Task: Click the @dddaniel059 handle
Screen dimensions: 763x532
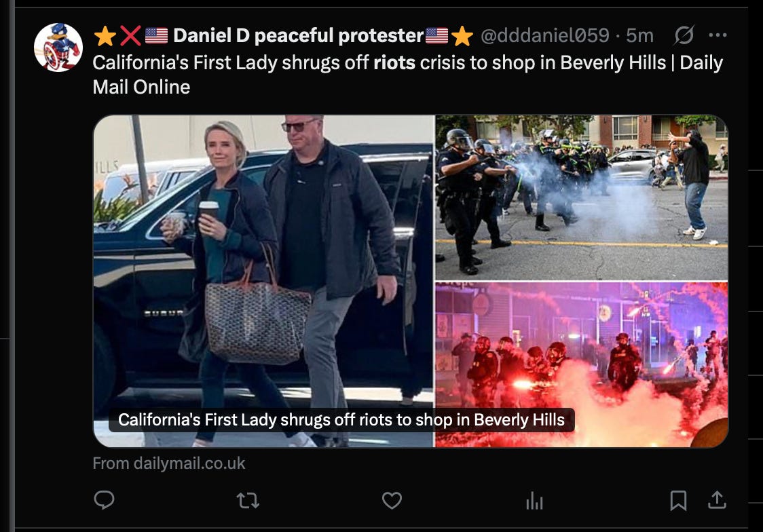Action: (544, 35)
